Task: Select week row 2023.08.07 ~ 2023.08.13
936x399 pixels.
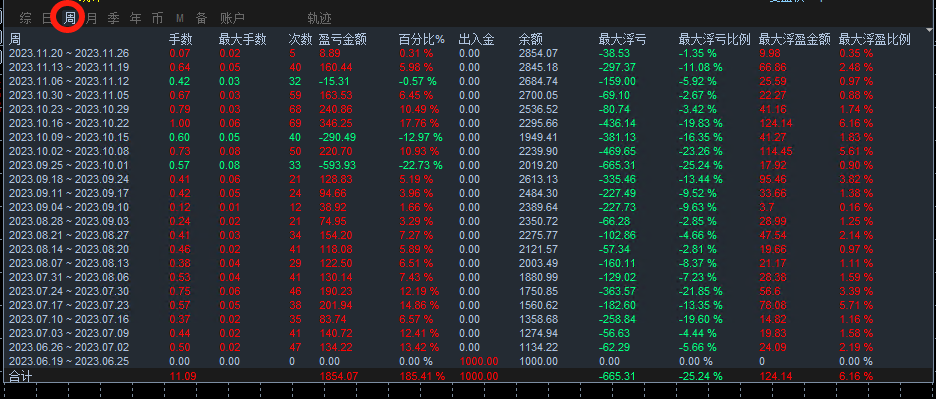Action: click(x=468, y=263)
